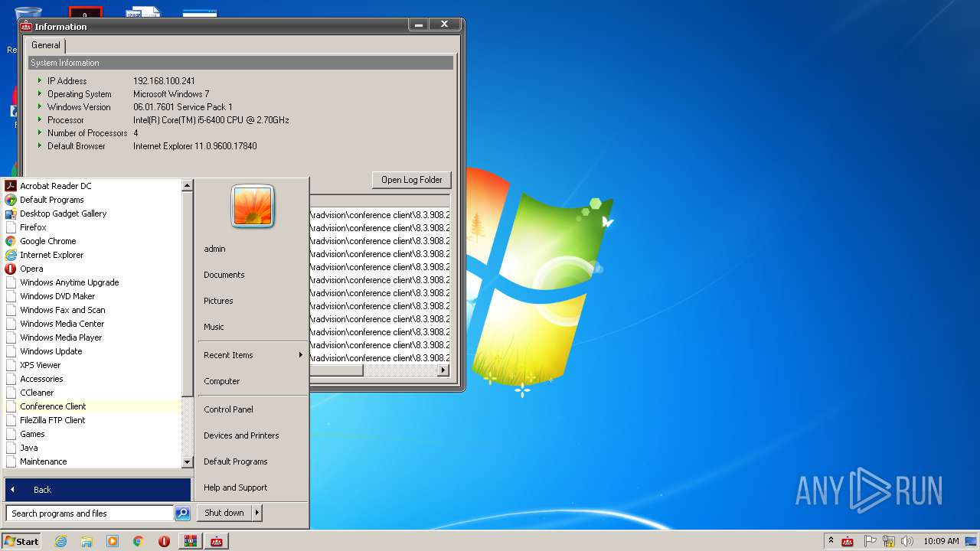Viewport: 980px width, 551px height.
Task: Launch Windows Fax and Scan
Action: [62, 310]
